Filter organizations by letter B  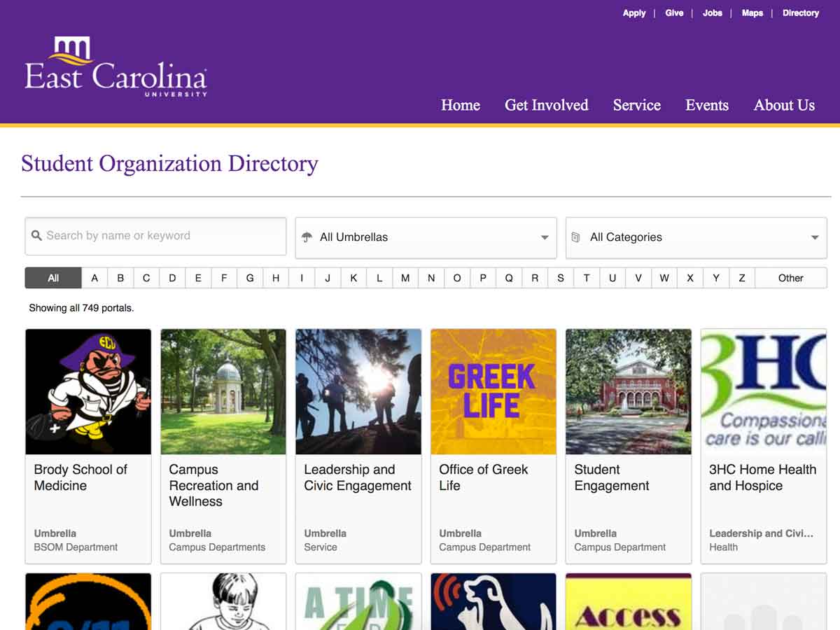[120, 278]
